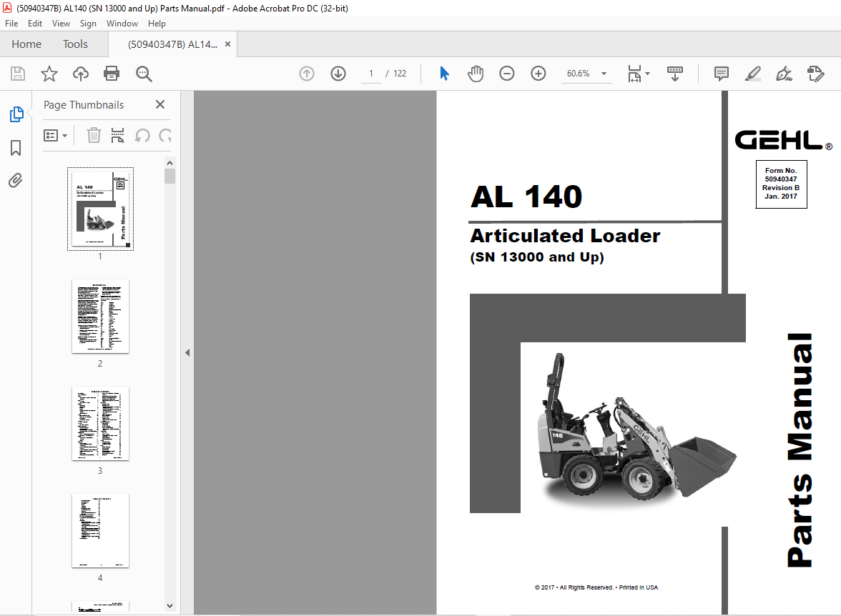This screenshot has height=616, width=841.
Task: Click the cloud upload icon
Action: click(x=80, y=74)
